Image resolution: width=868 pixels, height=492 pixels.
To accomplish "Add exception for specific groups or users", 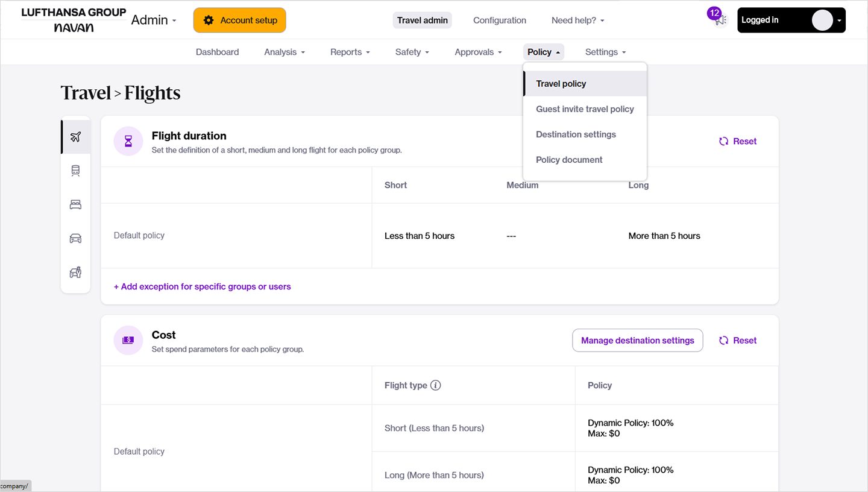I will point(203,286).
